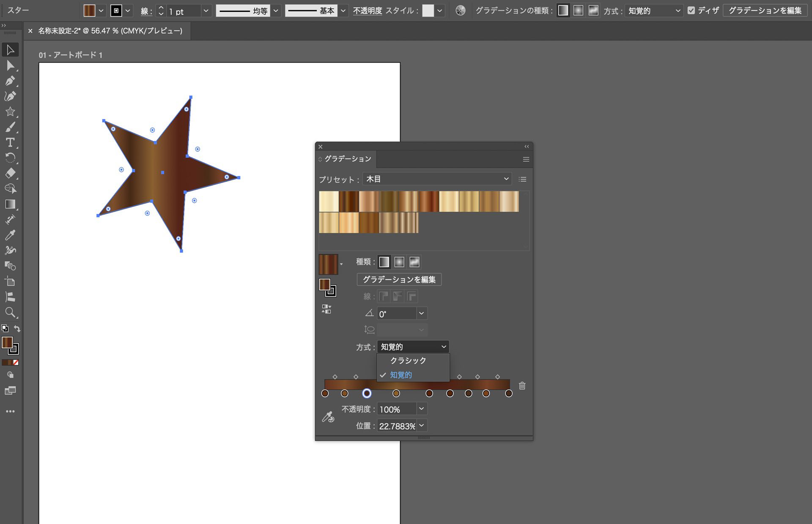Open the Gradient panel menu
812x524 pixels.
pos(526,159)
